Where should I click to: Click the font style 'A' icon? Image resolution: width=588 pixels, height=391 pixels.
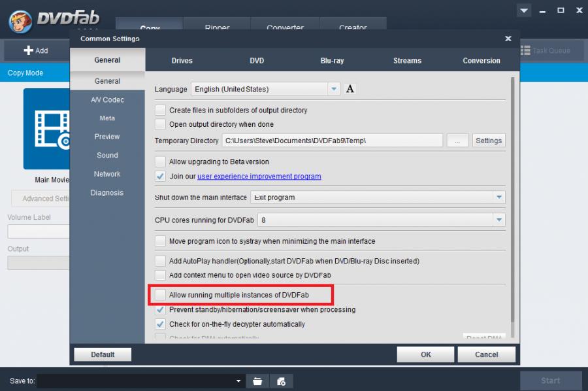(350, 89)
